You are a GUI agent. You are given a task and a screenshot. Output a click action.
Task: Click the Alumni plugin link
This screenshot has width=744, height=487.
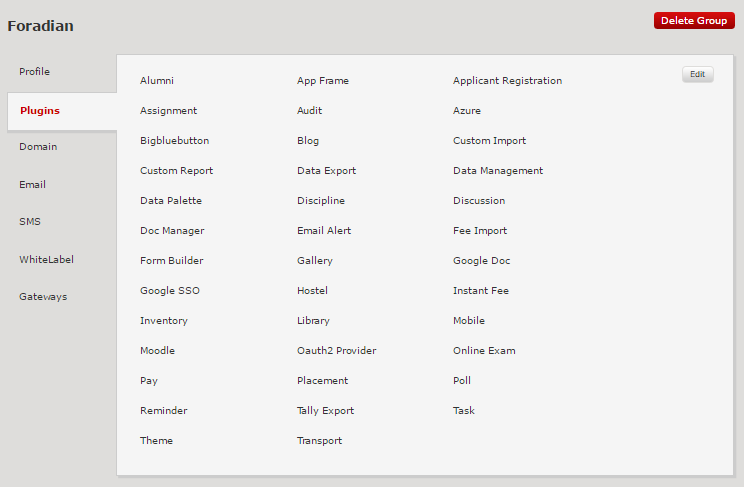[157, 81]
